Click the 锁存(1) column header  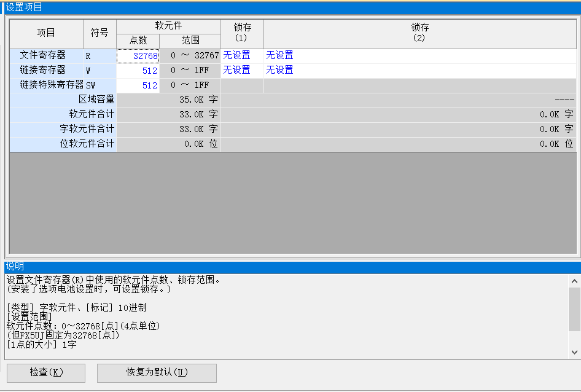(242, 33)
